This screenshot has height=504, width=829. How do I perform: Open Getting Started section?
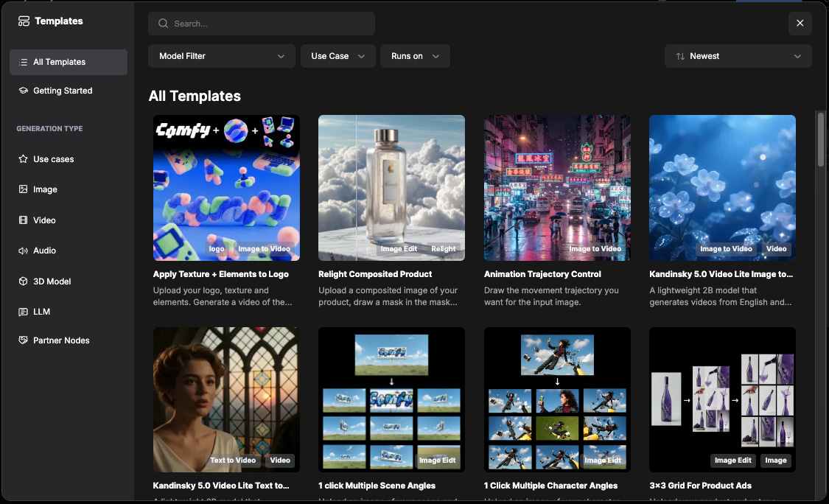click(x=69, y=91)
